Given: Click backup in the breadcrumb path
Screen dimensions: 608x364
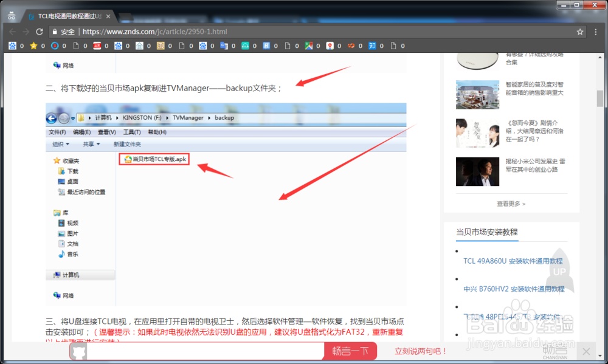Looking at the screenshot, I should click(x=224, y=118).
